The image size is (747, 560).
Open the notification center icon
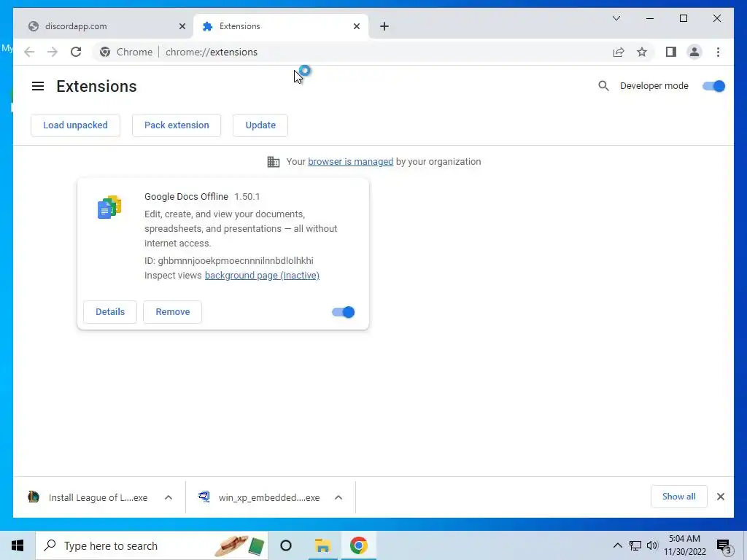pos(724,546)
